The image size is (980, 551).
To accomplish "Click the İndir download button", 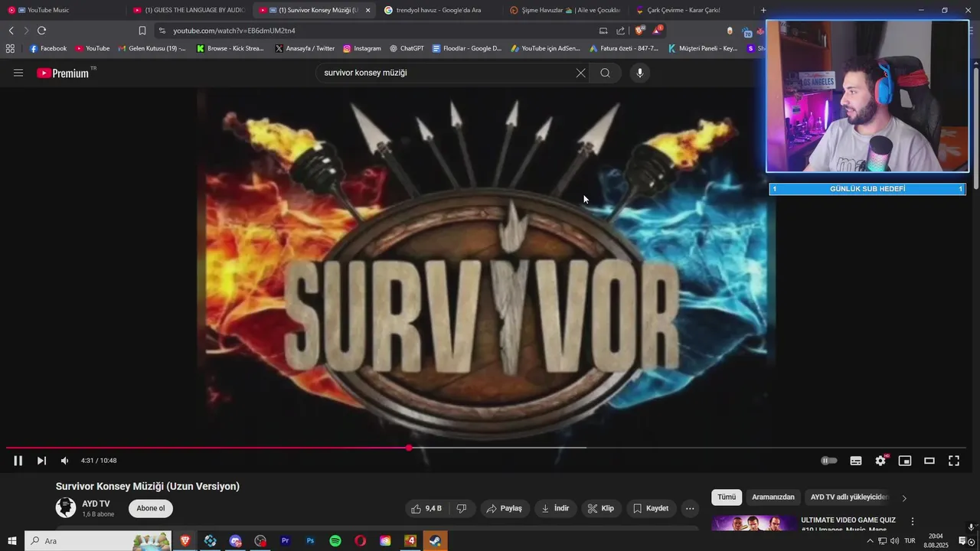I will (x=555, y=508).
